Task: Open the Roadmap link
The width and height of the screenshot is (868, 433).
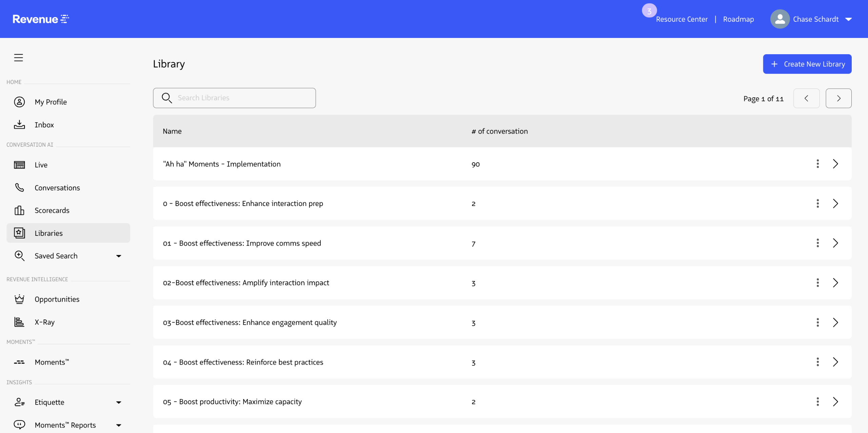Action: coord(738,19)
